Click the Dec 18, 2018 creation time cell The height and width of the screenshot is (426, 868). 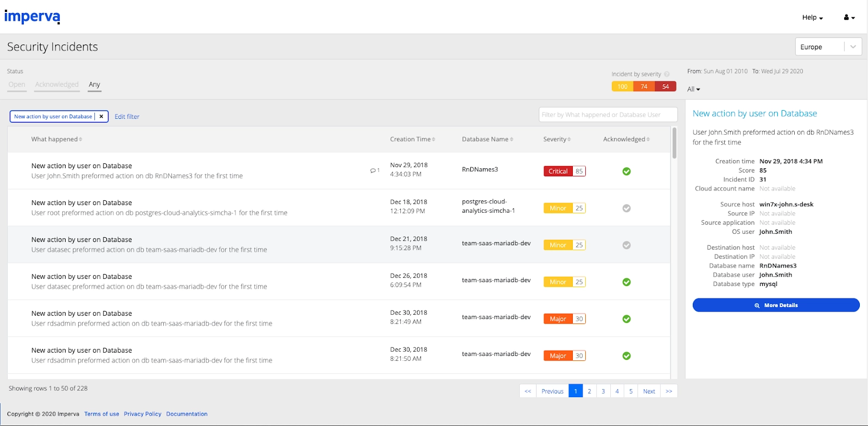[x=409, y=206]
